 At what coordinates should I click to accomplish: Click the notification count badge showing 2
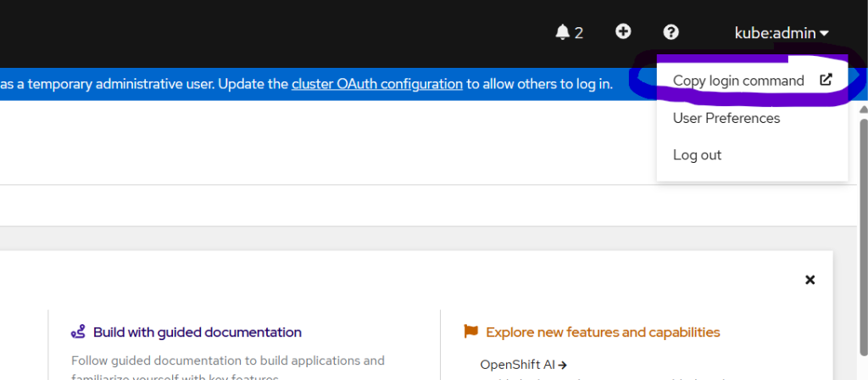coord(579,33)
